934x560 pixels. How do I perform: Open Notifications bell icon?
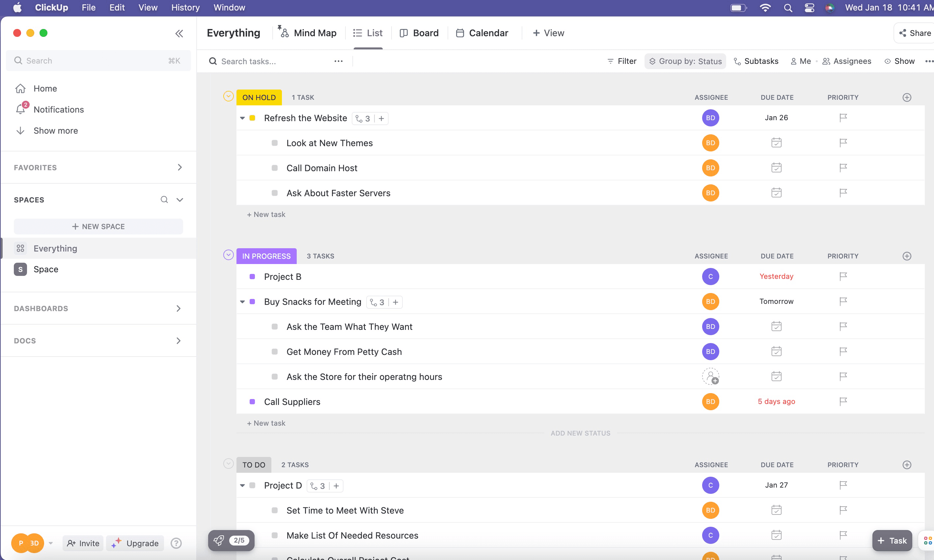click(21, 109)
